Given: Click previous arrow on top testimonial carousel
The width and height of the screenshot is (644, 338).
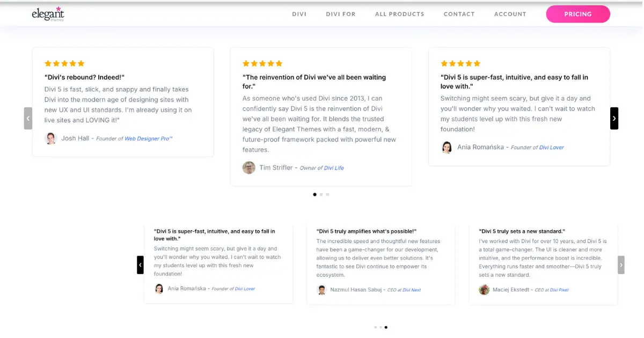Looking at the screenshot, I should (x=28, y=118).
